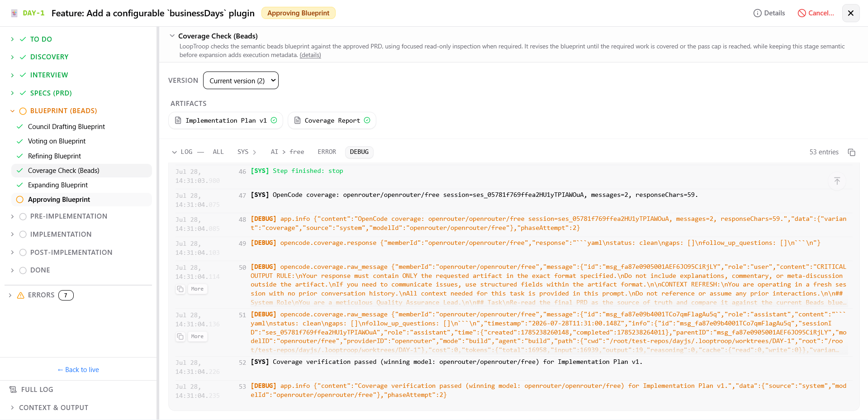868x420 pixels.
Task: Open the Details info panel
Action: [x=769, y=13]
